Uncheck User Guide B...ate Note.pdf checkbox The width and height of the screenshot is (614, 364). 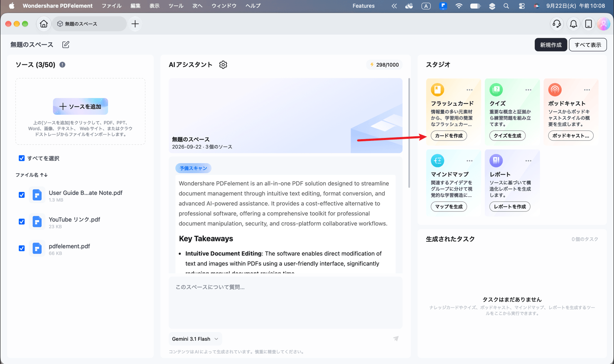click(x=22, y=195)
